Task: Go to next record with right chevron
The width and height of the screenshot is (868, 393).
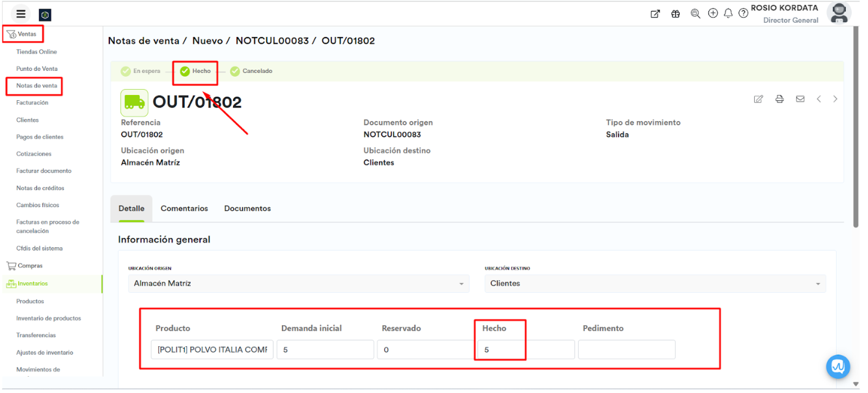Action: coord(835,99)
